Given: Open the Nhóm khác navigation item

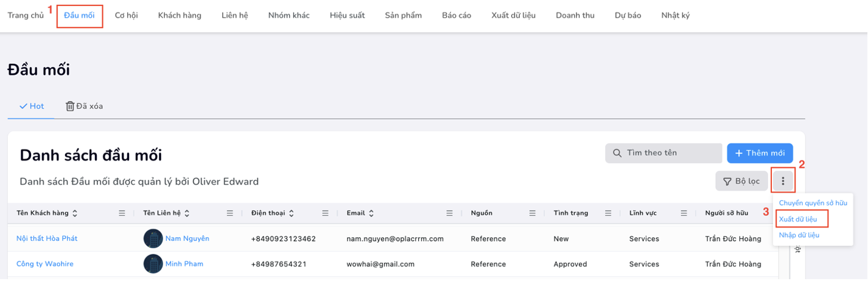Looking at the screenshot, I should click(289, 15).
